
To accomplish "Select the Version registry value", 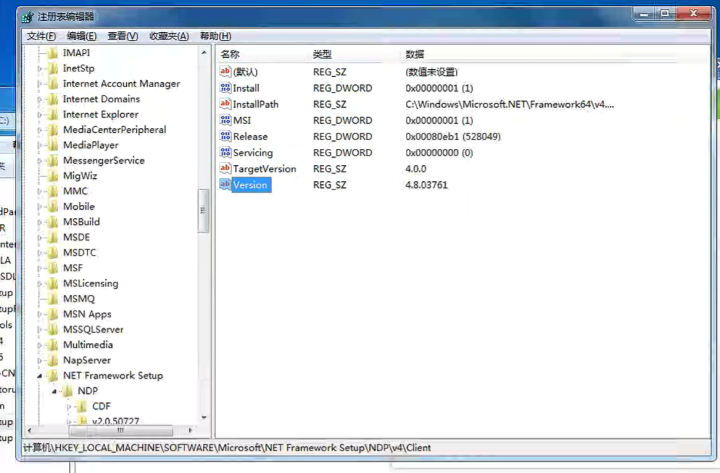I will (250, 185).
